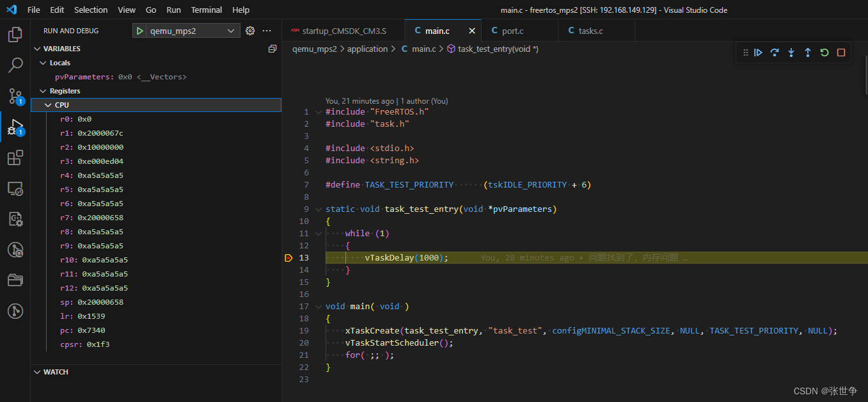The width and height of the screenshot is (868, 402).
Task: Open Remote Explorer in activity bar
Action: pyautogui.click(x=15, y=188)
